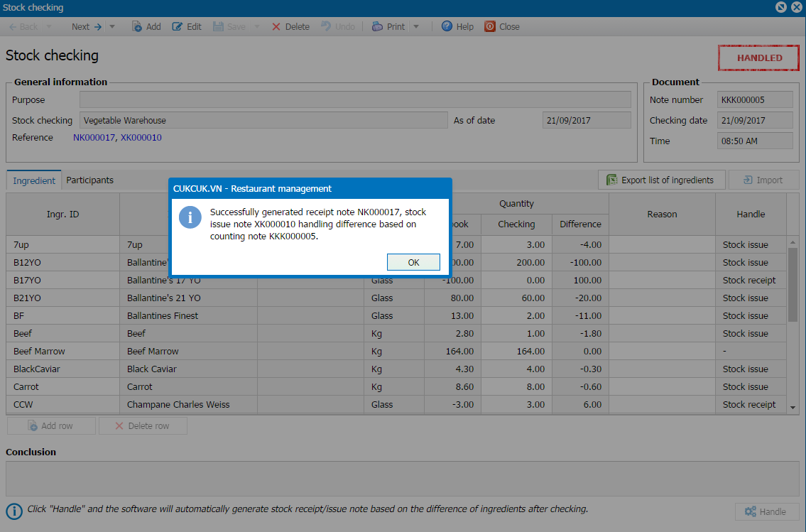
Task: Click Champane Charles Weiss ingredient name
Action: pyautogui.click(x=178, y=405)
